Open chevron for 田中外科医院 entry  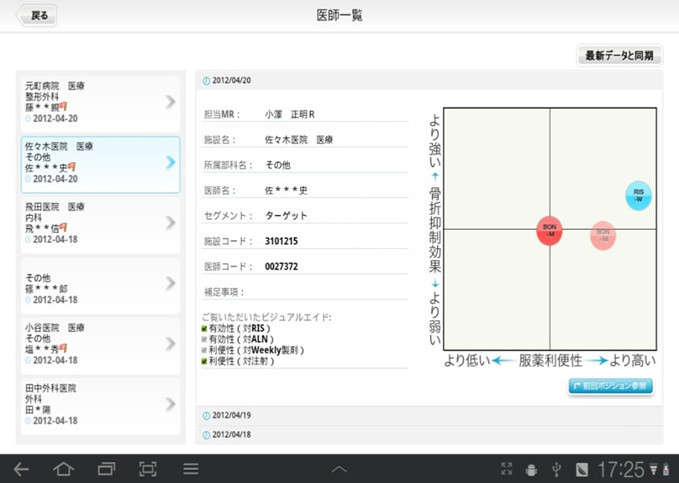171,404
